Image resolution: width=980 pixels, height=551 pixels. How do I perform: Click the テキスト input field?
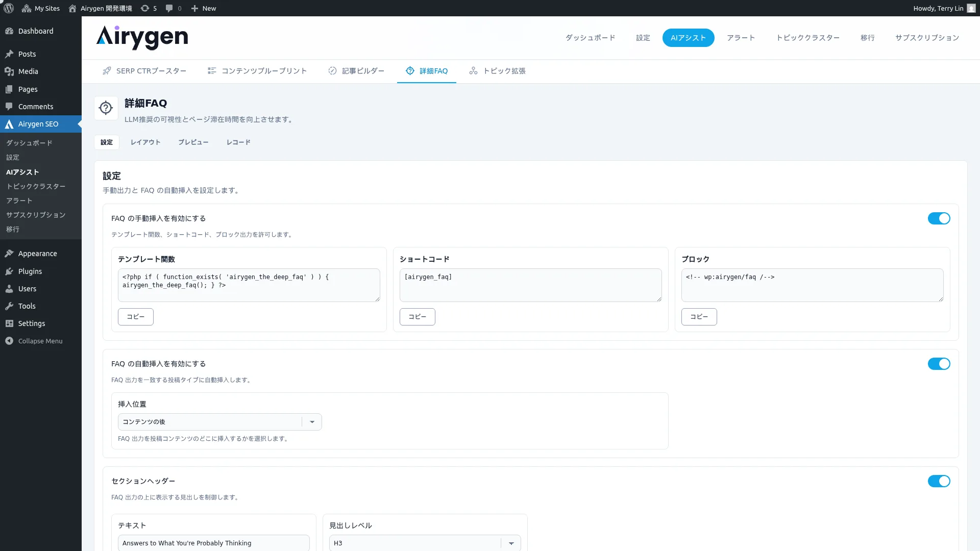tap(214, 543)
